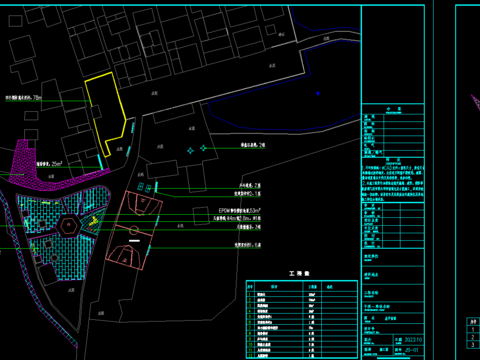
Task: Click the white bar on the basketball court
Action: (x=134, y=240)
